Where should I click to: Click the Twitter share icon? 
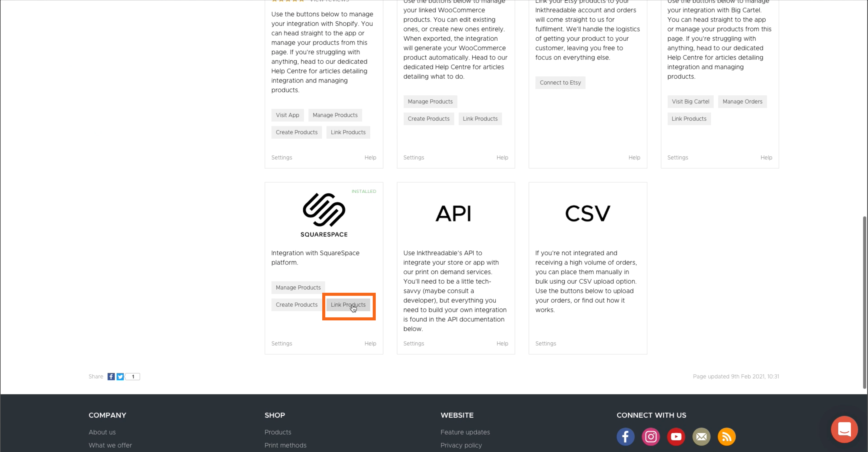(x=120, y=377)
